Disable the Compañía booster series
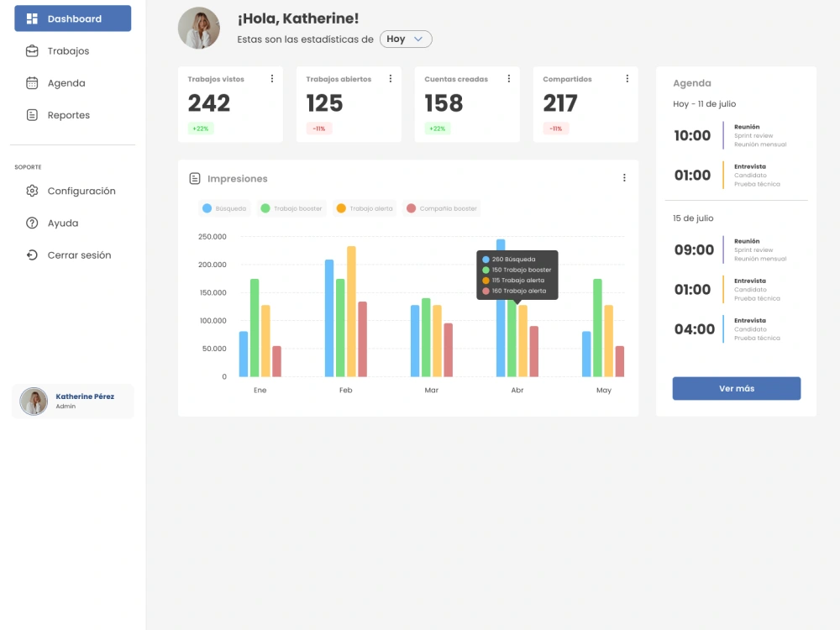The height and width of the screenshot is (630, 840). pyautogui.click(x=441, y=207)
